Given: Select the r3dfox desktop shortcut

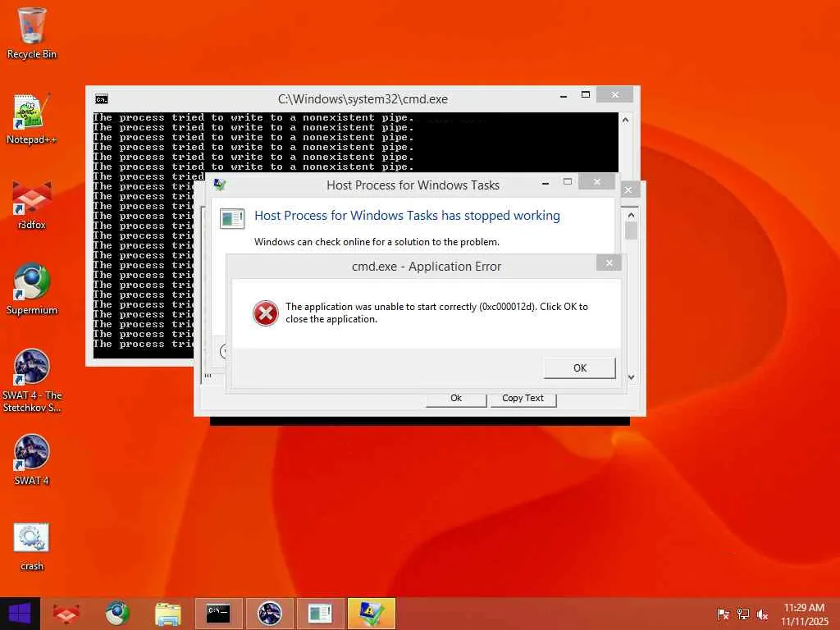Looking at the screenshot, I should (x=32, y=204).
